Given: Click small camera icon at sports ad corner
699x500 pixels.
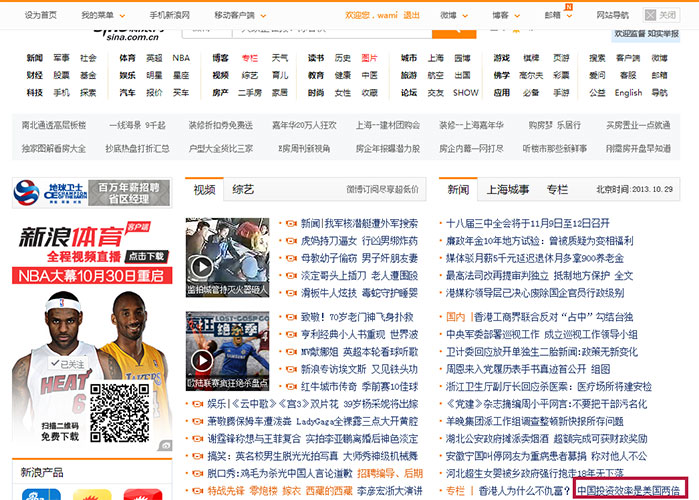Looking at the screenshot, I should 165,445.
